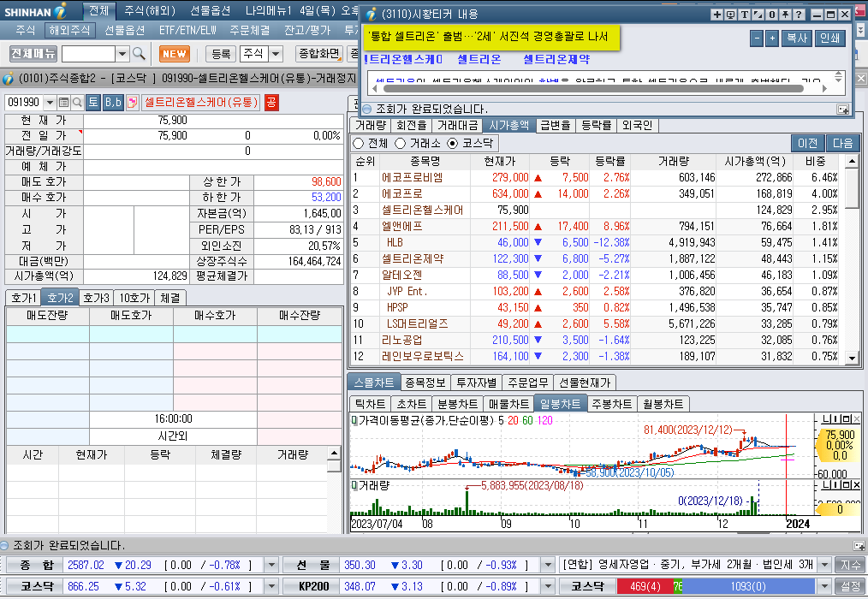This screenshot has width=868, height=599.
Task: Click monitor icon in ticker window titlebar
Action: [730, 15]
